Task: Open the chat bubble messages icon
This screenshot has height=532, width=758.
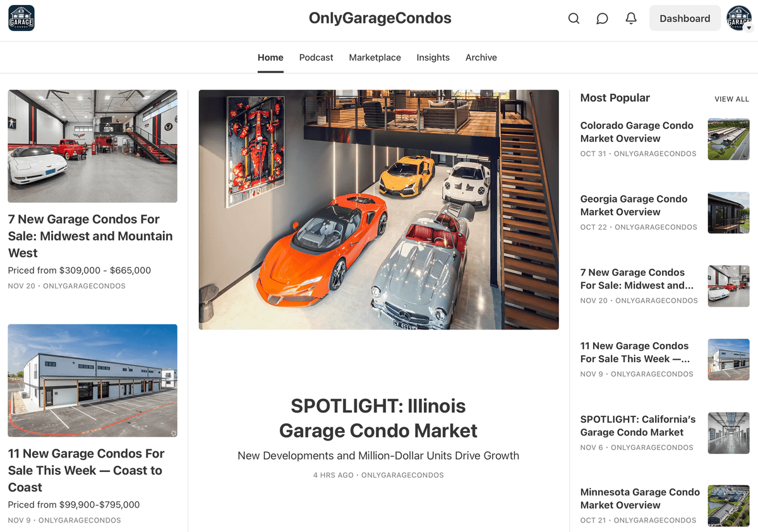Action: 602,18
